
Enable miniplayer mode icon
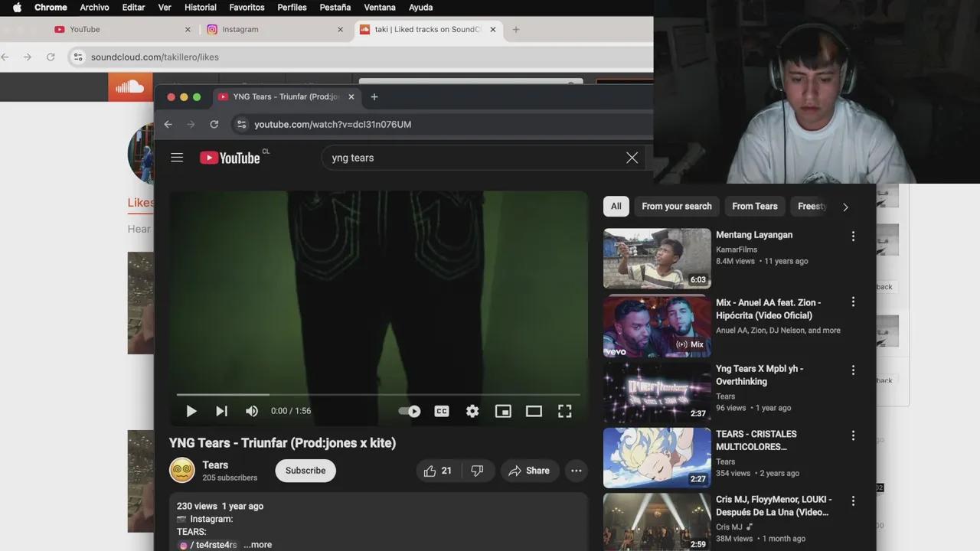503,411
